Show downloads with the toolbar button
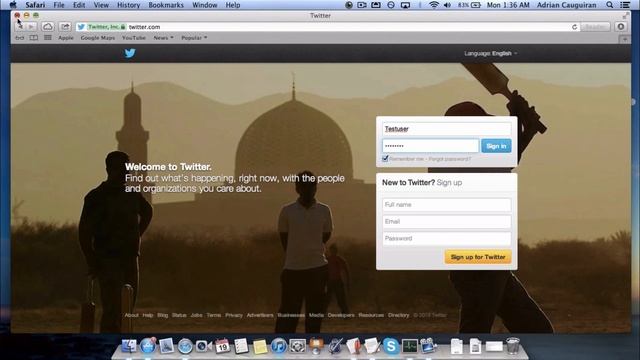The width and height of the screenshot is (640, 360). (621, 27)
